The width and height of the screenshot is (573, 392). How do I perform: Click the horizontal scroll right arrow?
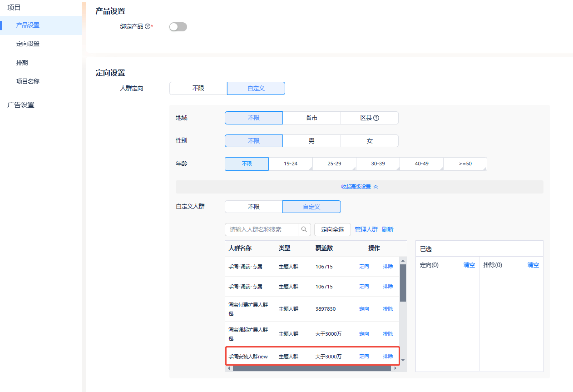pyautogui.click(x=395, y=368)
